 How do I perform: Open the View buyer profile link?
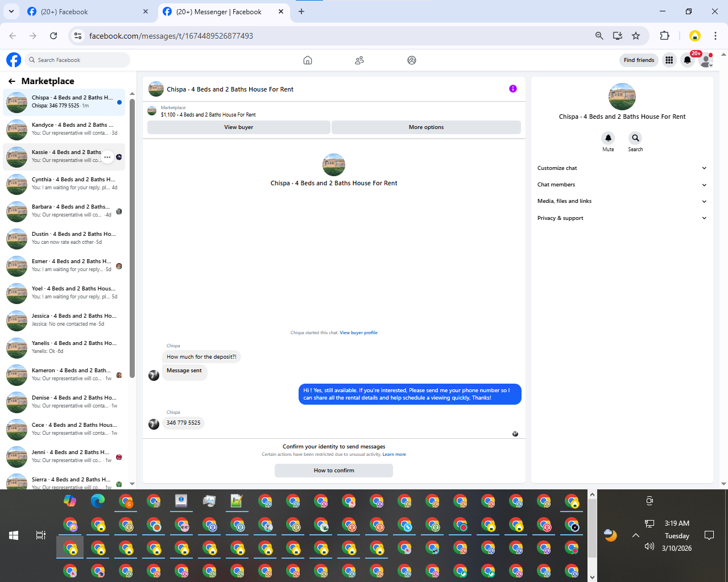point(358,333)
